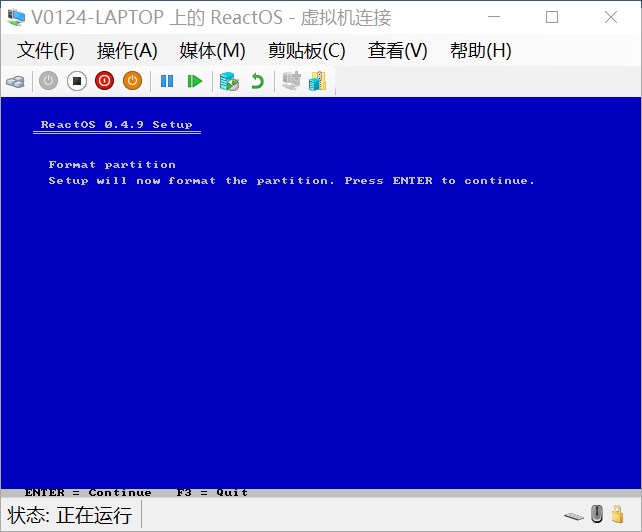Click the enhanced session toolbar icon
642x532 pixels.
(292, 81)
